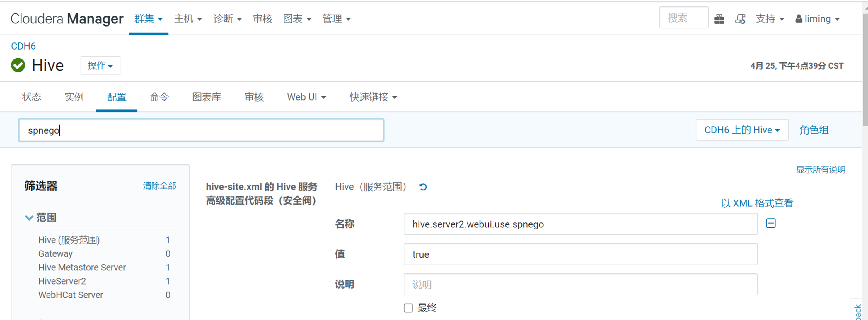868x320 pixels.
Task: Open the CDH6 上的 Hive scope dropdown
Action: [742, 130]
